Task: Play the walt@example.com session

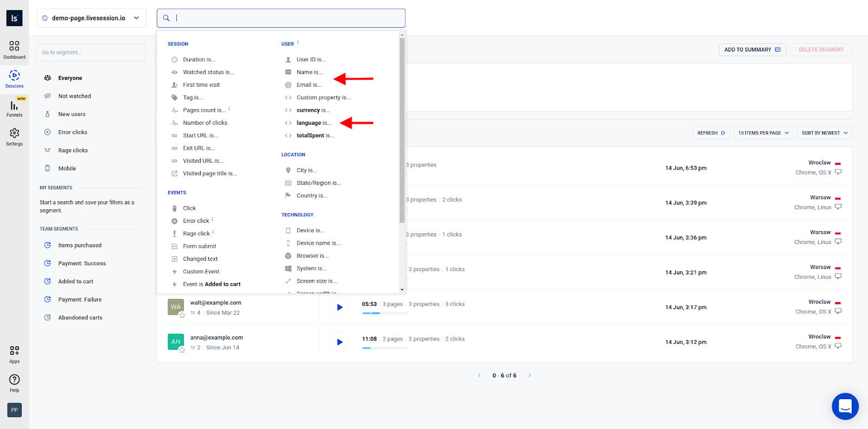Action: point(340,308)
